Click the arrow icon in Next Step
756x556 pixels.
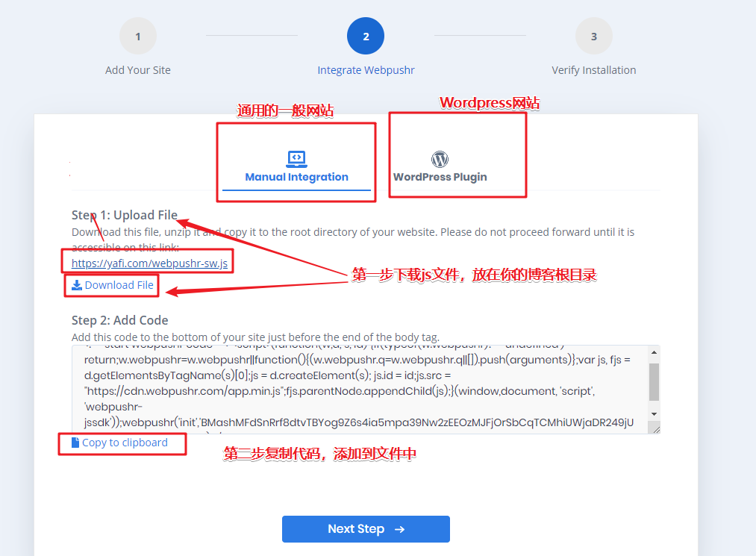[399, 529]
